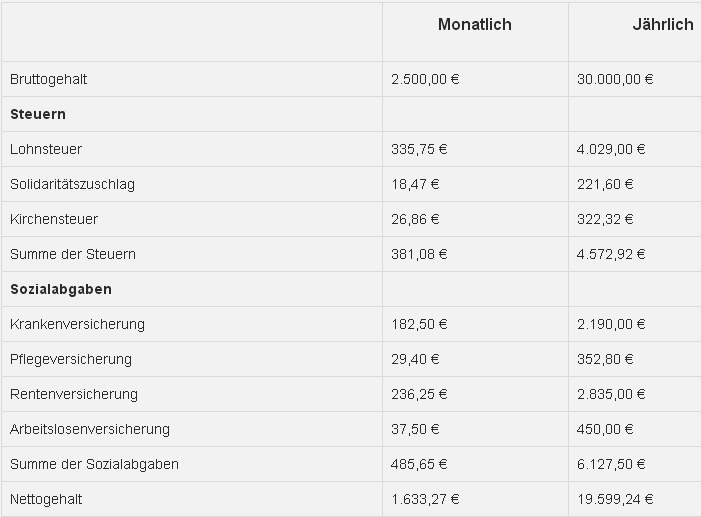Click yearly Arbeitslosenversicherung value 450,00 €
Image resolution: width=701 pixels, height=517 pixels.
(605, 429)
